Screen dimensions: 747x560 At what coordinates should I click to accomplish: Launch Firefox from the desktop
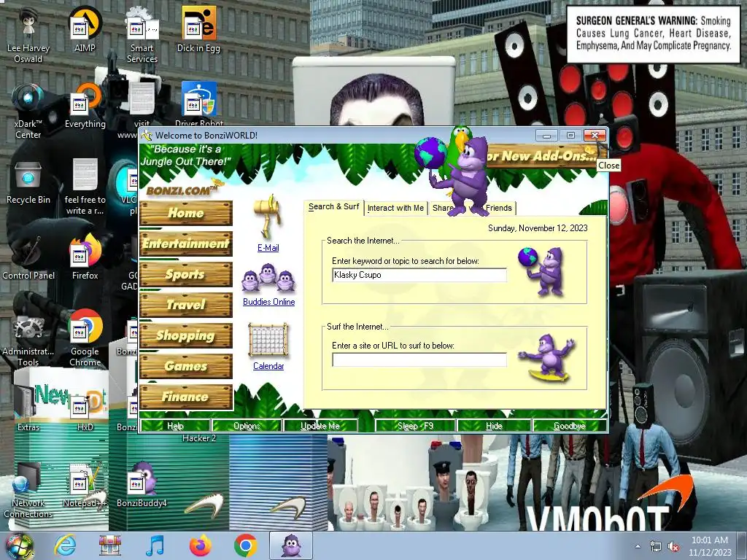[85, 257]
